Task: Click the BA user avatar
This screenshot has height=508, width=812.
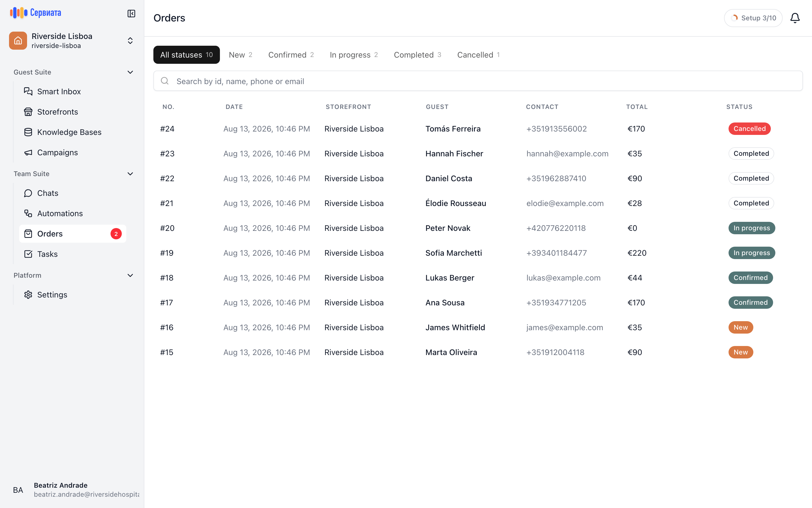Action: [18, 490]
